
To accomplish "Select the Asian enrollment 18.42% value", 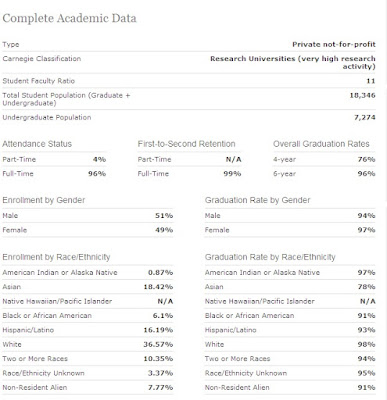I will click(158, 287).
